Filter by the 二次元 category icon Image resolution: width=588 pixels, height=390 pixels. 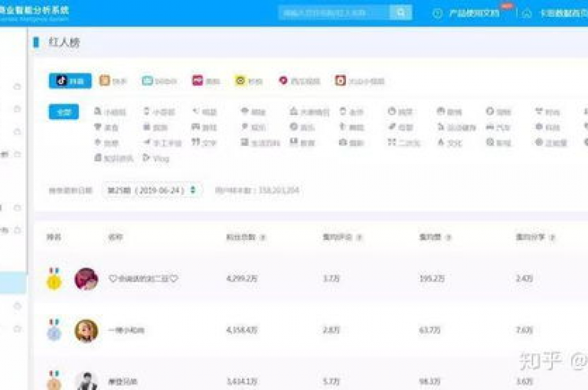[392, 142]
